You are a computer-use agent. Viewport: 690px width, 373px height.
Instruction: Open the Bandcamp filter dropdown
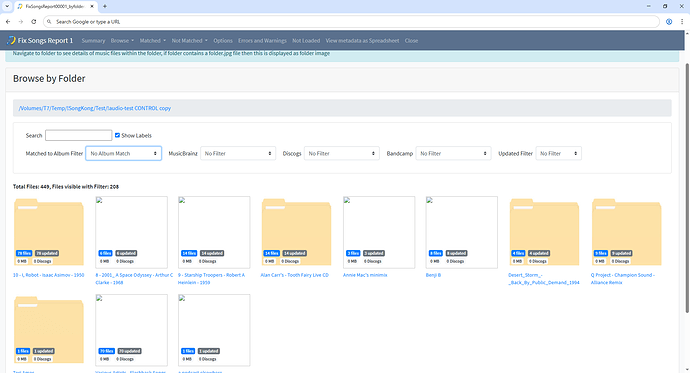(x=453, y=153)
